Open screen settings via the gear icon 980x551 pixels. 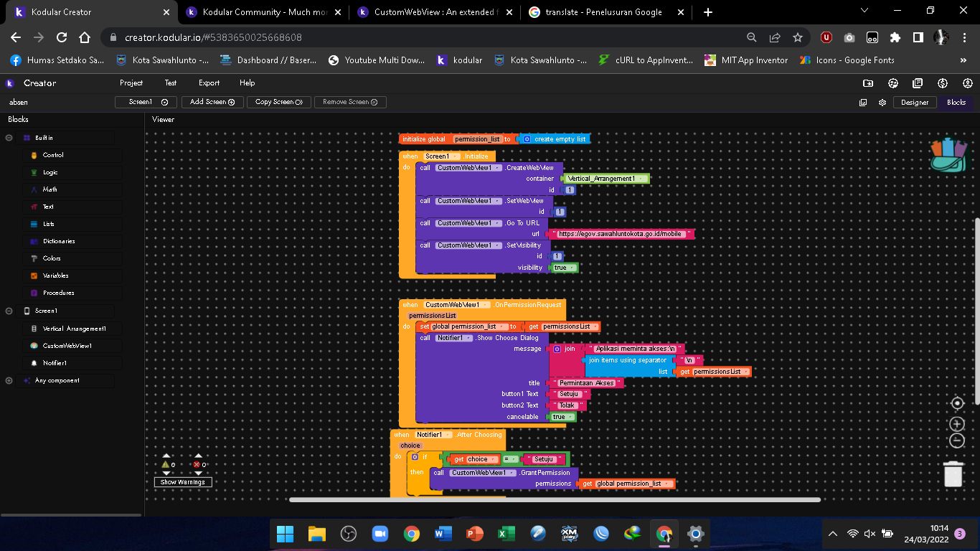[x=882, y=102]
